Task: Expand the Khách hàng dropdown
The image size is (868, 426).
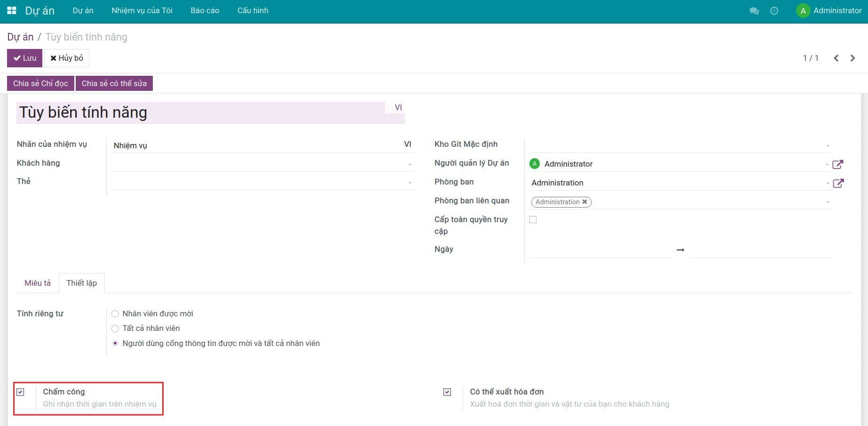Action: click(410, 164)
